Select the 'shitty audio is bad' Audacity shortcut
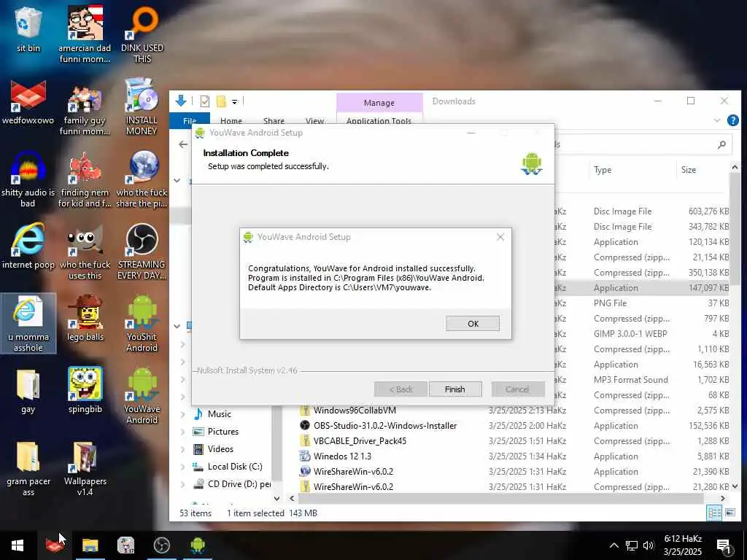 [28, 179]
